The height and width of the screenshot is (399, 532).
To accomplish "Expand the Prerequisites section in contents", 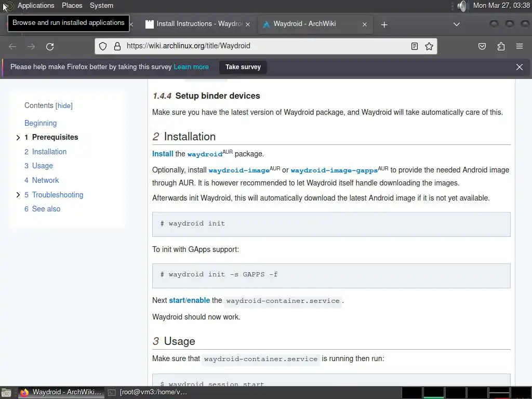I will tap(18, 137).
